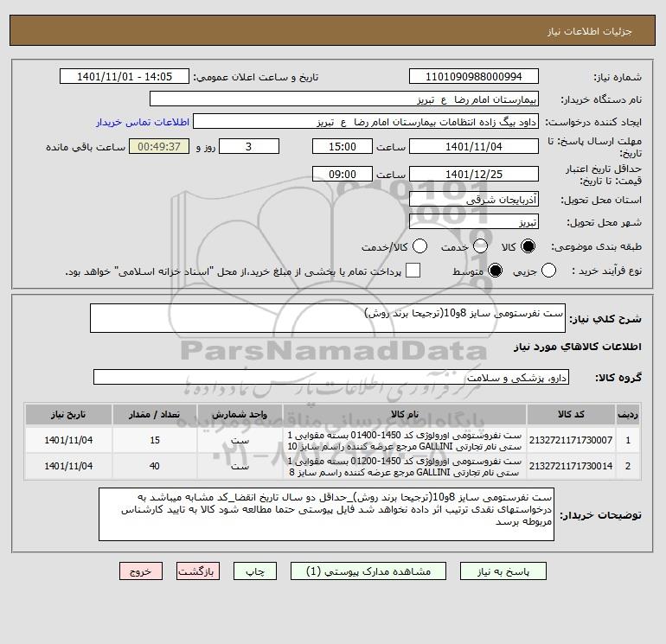
Task: Click the need date cell in row 1
Action: coord(68,440)
